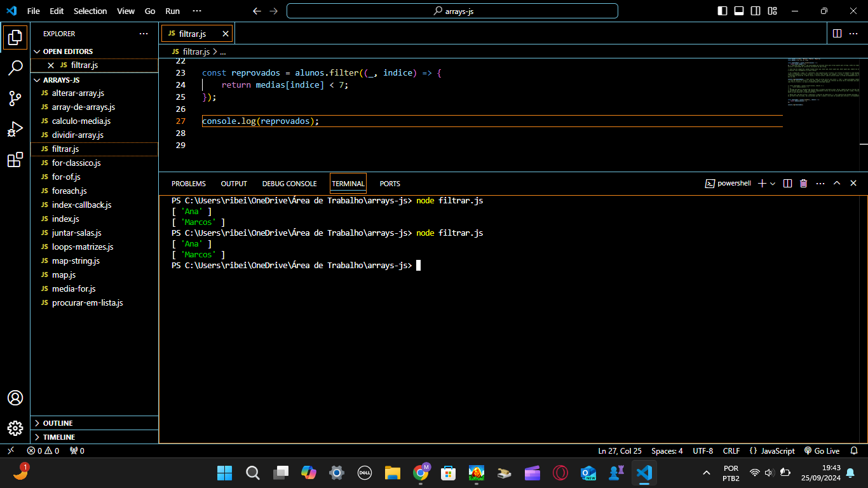The height and width of the screenshot is (488, 868).
Task: Open Customize Layout button
Action: (772, 11)
